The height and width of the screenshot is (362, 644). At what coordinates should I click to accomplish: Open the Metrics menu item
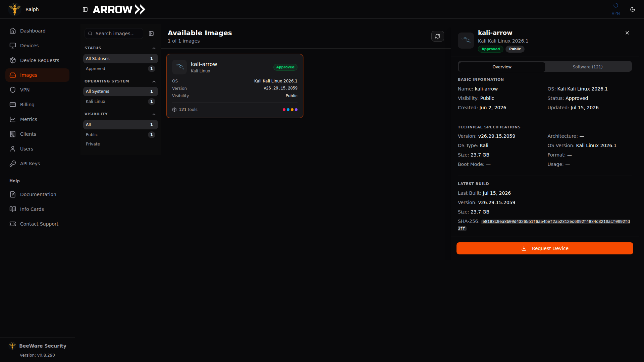[x=37, y=119]
